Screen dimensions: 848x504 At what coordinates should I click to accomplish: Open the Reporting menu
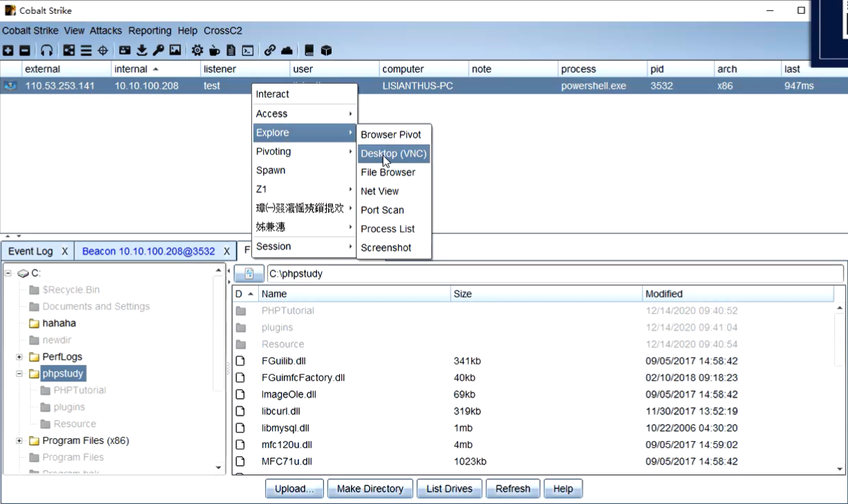pyautogui.click(x=150, y=30)
